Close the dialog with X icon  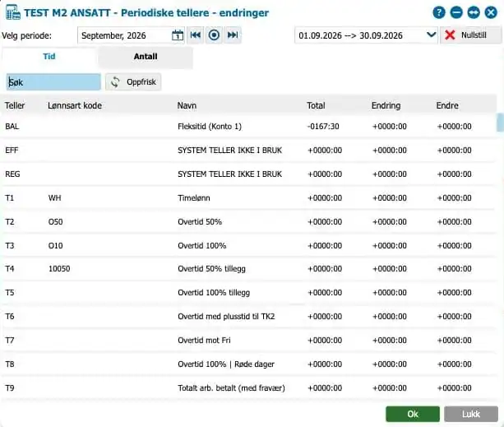pos(491,13)
